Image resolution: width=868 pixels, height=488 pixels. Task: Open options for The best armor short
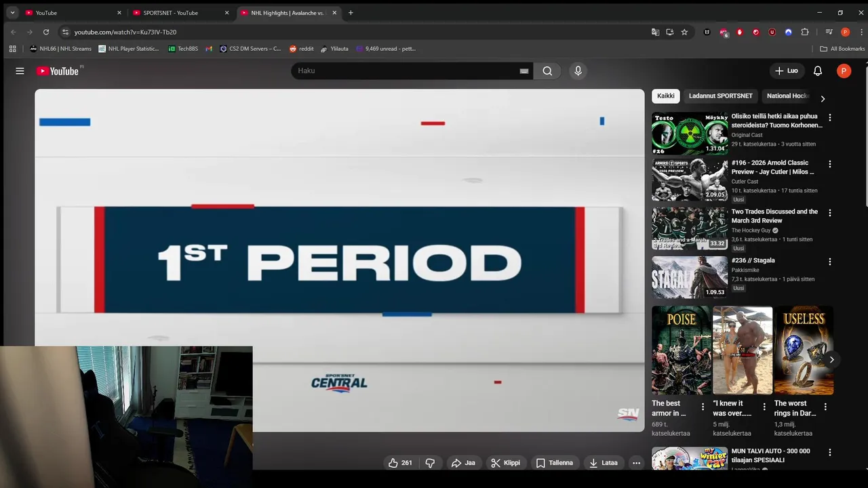pos(703,407)
